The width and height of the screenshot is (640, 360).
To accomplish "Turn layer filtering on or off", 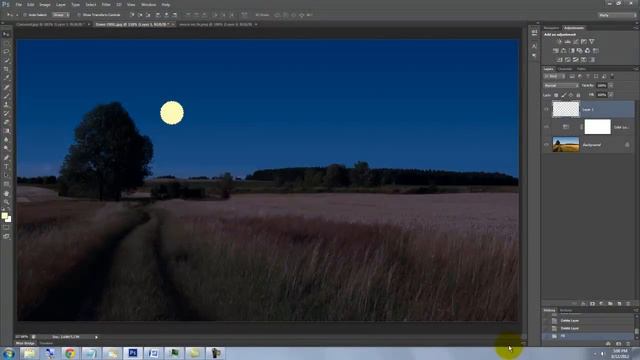I will coord(612,76).
